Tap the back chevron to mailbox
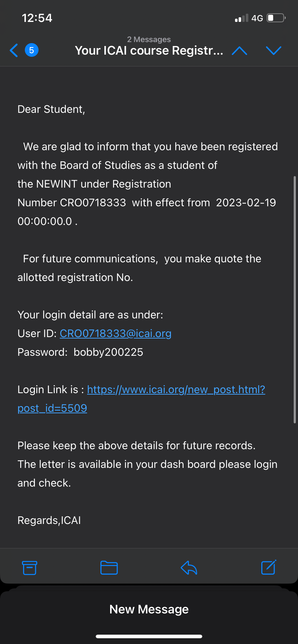This screenshot has width=298, height=644. tap(14, 50)
